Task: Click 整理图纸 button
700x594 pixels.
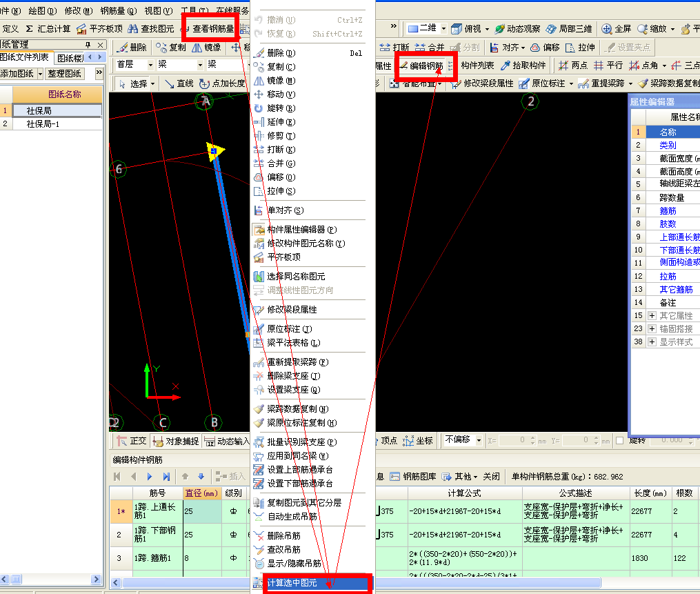Action: tap(65, 74)
